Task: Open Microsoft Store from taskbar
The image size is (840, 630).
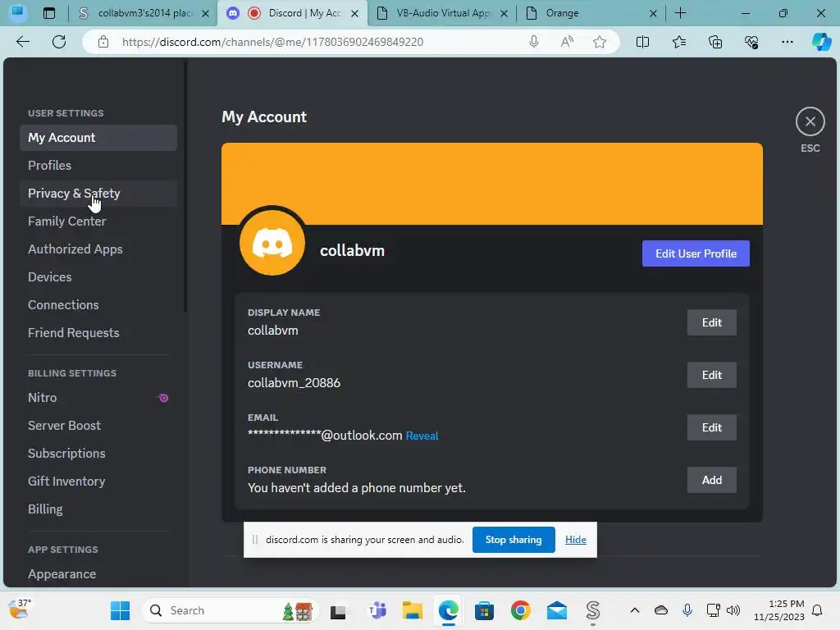Action: tap(484, 610)
